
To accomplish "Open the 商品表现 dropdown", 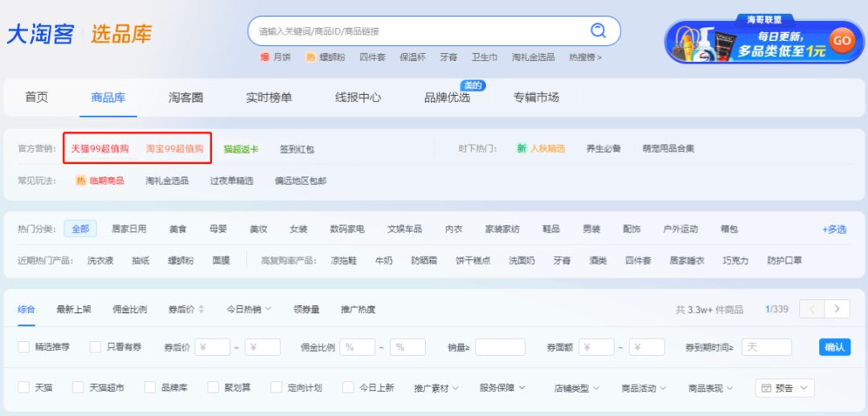I will pos(710,389).
